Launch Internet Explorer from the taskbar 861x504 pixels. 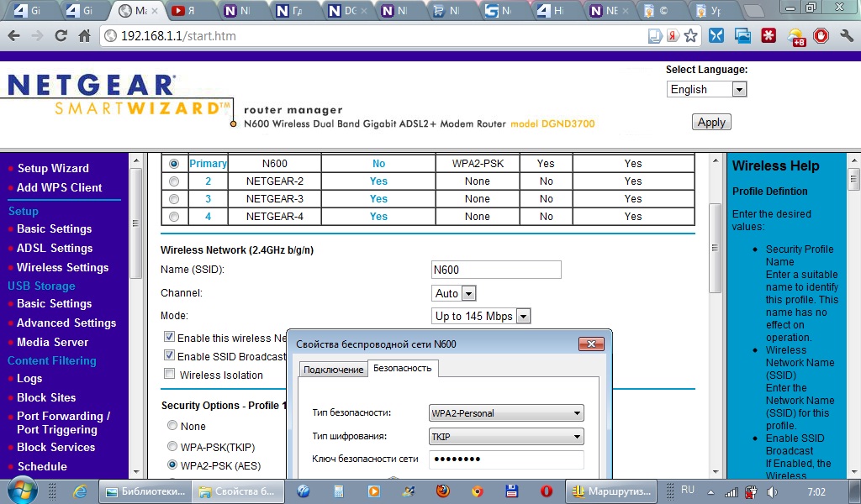coord(80,491)
